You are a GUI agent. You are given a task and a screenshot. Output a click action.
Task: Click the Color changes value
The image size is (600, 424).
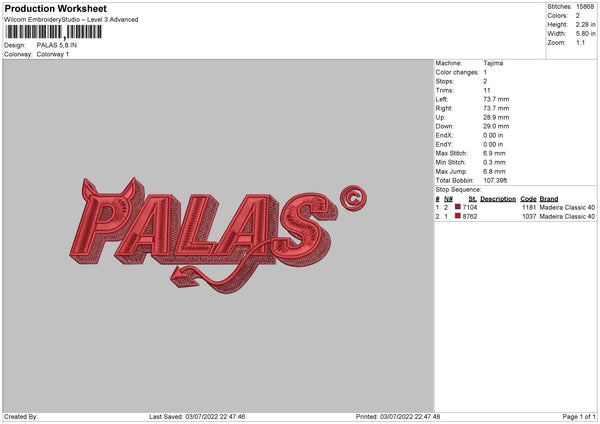tap(485, 72)
